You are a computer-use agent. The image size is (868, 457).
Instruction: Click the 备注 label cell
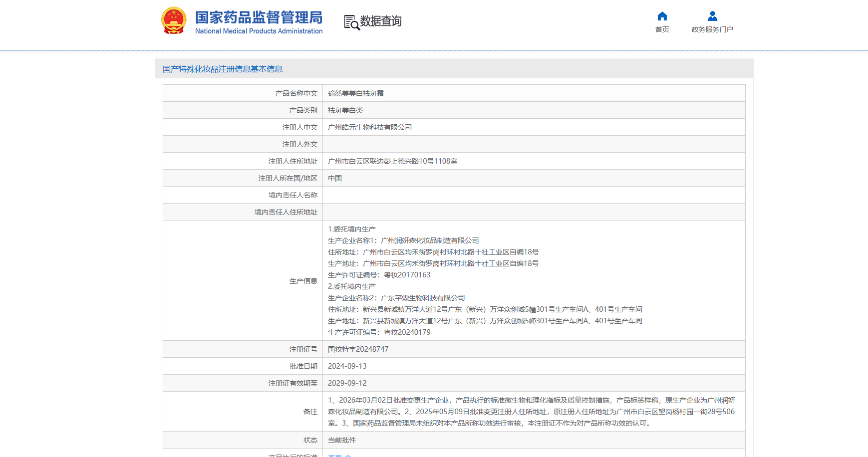click(243, 412)
